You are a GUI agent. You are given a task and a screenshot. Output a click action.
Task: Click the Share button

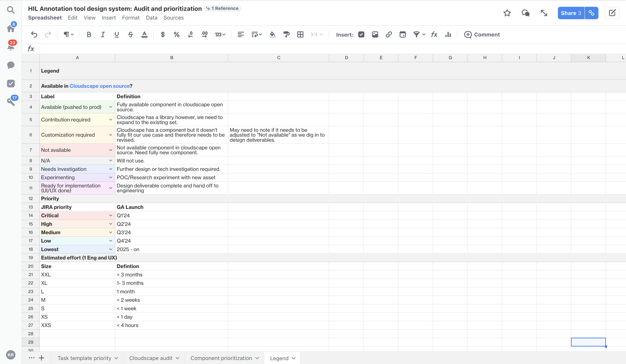tap(571, 13)
